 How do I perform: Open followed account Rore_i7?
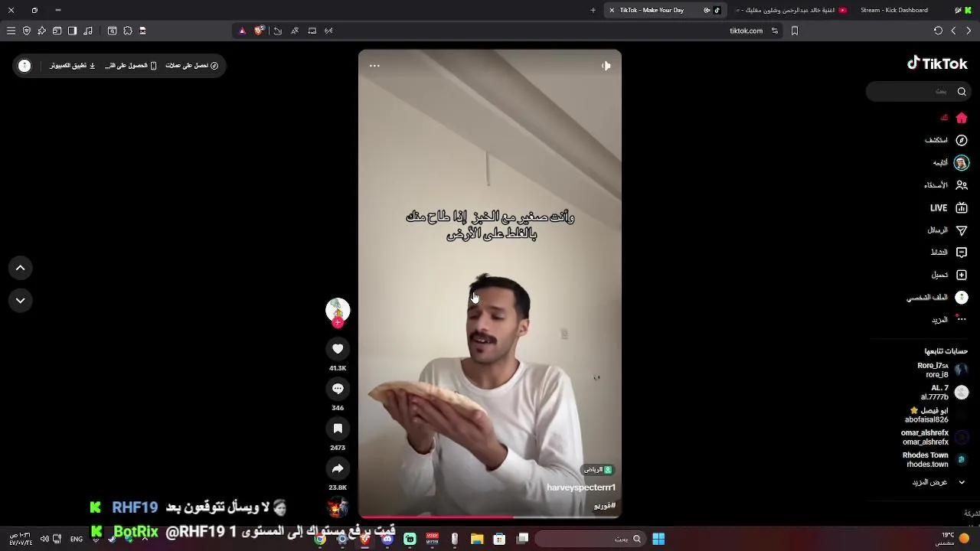coord(942,370)
